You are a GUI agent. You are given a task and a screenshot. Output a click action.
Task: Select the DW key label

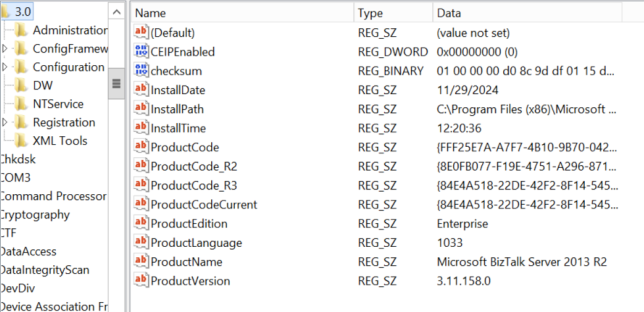pyautogui.click(x=43, y=86)
